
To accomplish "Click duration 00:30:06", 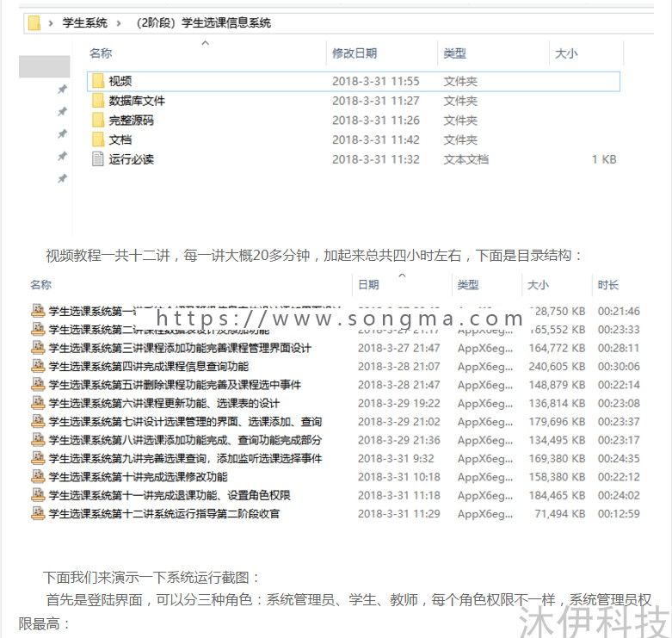I will coord(619,366).
